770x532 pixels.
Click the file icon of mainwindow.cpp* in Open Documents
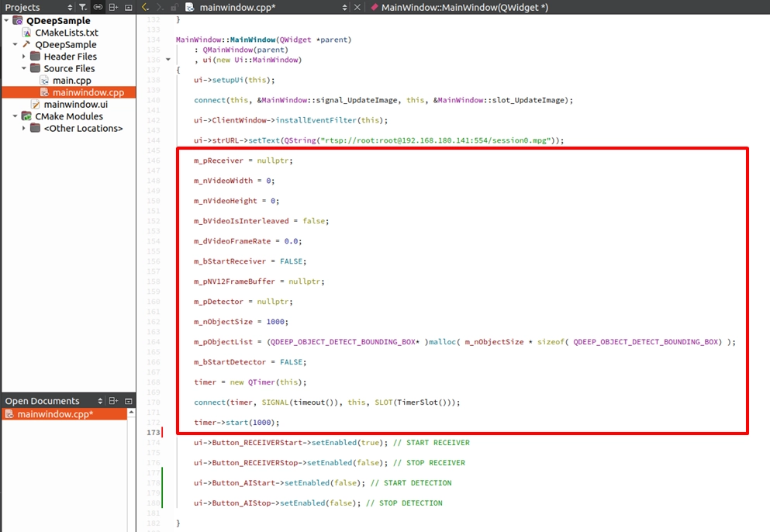(9, 414)
